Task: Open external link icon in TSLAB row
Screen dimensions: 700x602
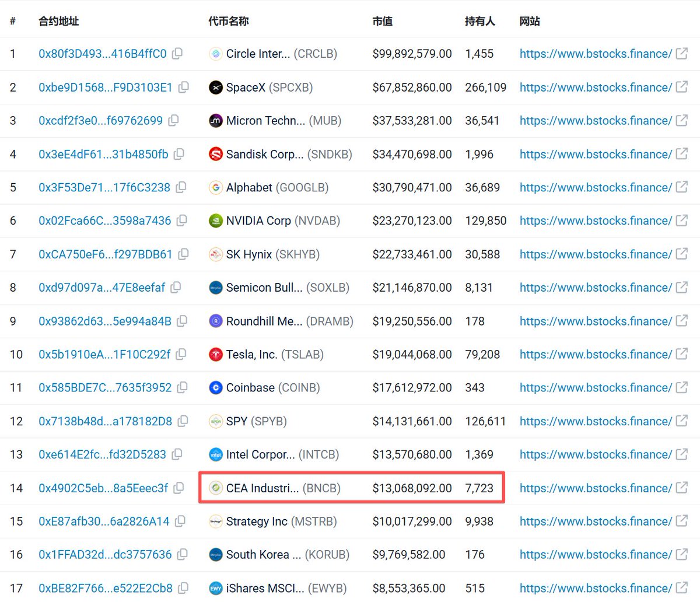Action: pos(681,354)
